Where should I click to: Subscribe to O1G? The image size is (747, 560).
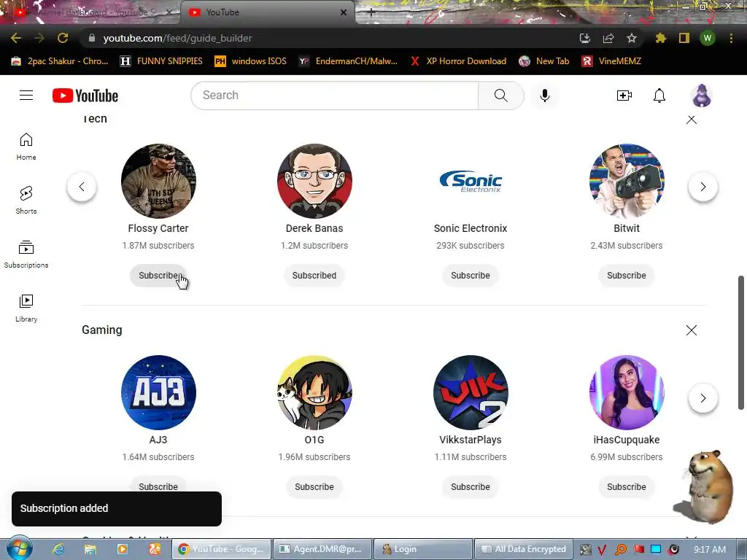[x=314, y=486]
